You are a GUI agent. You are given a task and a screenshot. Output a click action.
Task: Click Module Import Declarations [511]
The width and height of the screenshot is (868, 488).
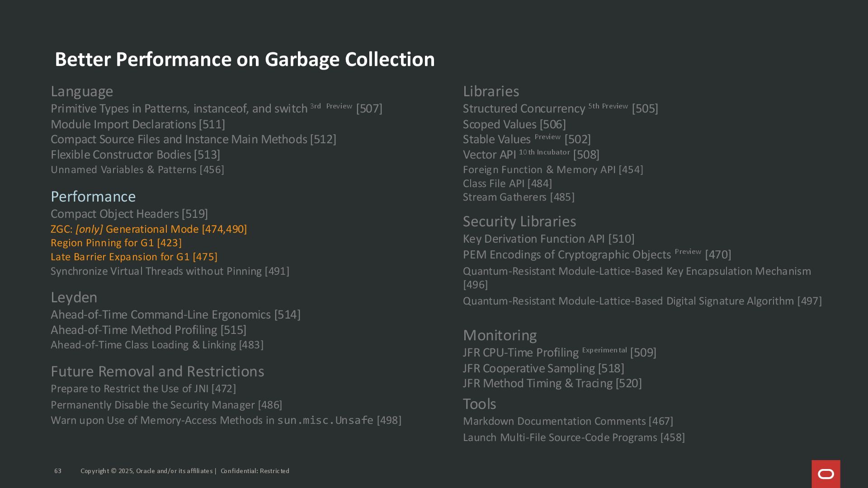pyautogui.click(x=138, y=124)
